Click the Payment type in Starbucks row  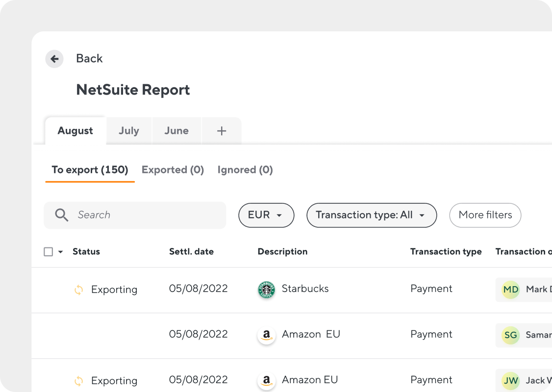(431, 289)
